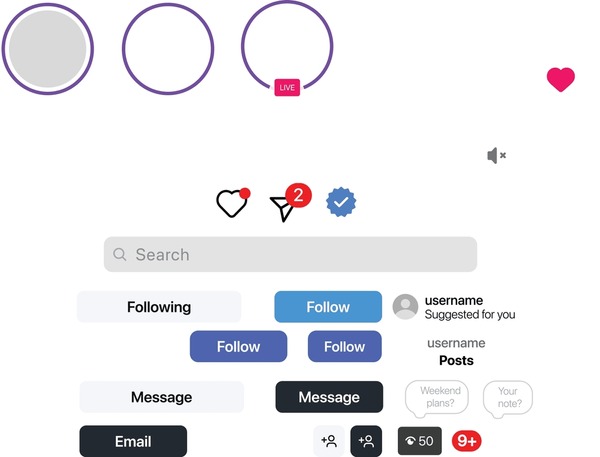Click the eye views counter showing 50

pyautogui.click(x=420, y=441)
